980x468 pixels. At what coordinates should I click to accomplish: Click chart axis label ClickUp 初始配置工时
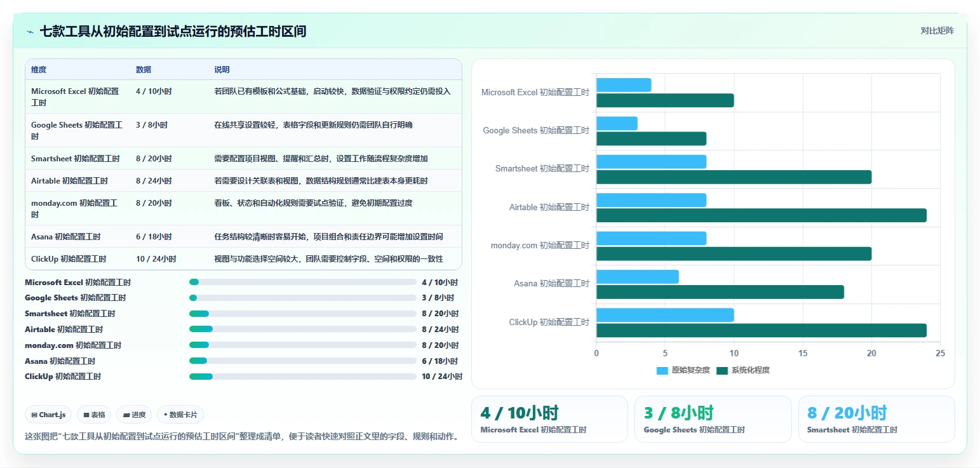tap(549, 322)
